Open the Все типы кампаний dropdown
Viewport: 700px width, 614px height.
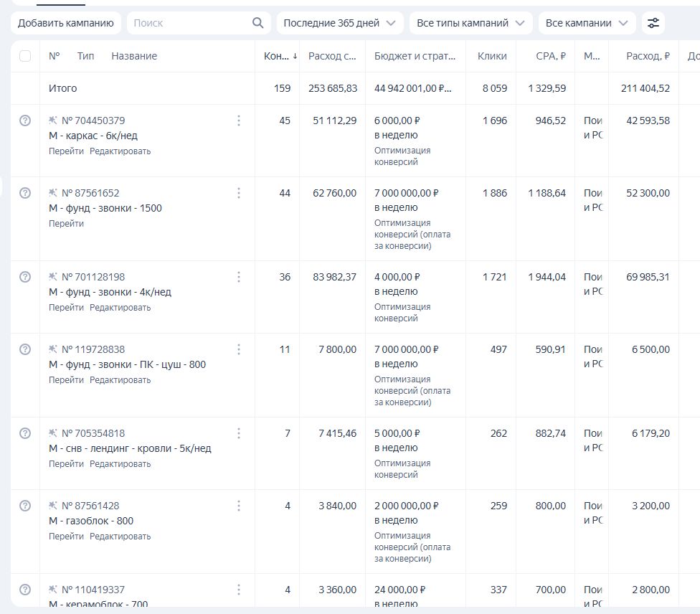pos(471,23)
